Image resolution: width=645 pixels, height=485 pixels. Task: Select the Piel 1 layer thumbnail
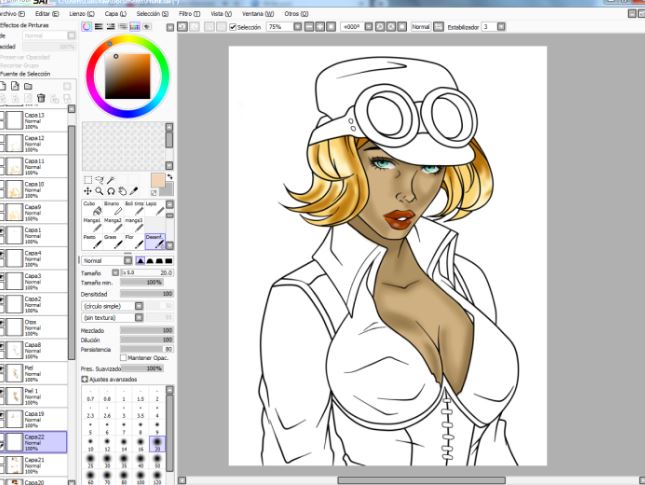pyautogui.click(x=15, y=396)
